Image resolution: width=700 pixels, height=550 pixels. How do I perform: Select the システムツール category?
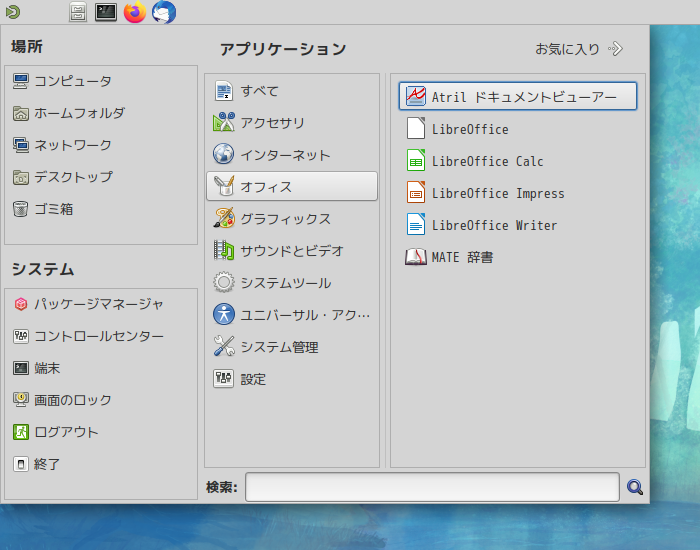click(x=292, y=283)
